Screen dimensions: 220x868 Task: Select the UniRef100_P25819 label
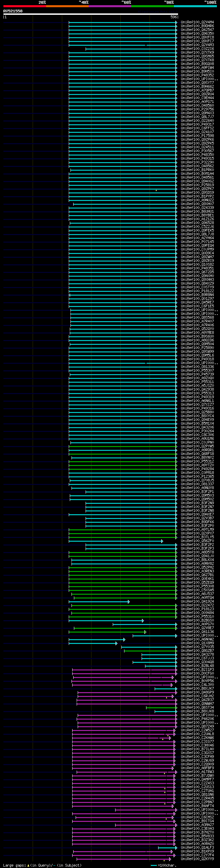coord(197,185)
